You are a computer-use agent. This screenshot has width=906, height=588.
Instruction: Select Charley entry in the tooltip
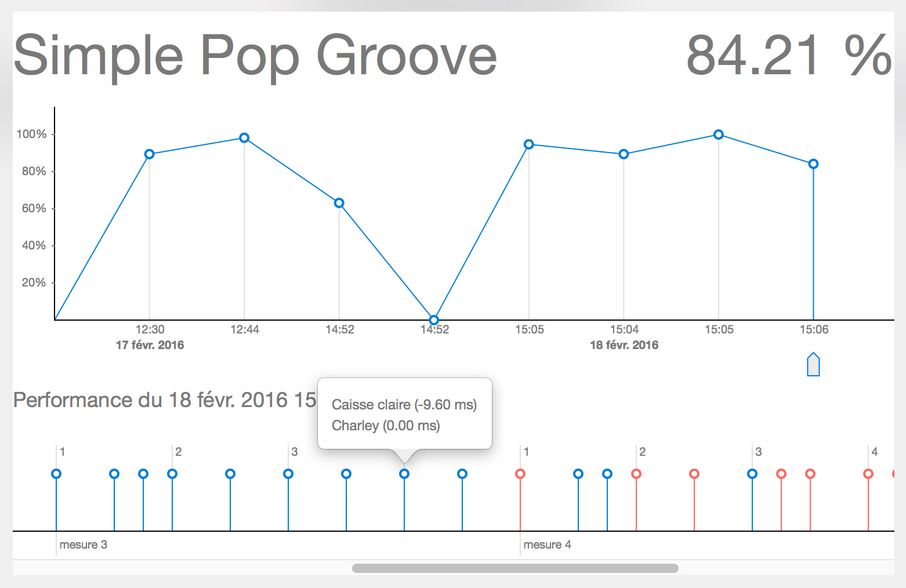click(x=386, y=426)
